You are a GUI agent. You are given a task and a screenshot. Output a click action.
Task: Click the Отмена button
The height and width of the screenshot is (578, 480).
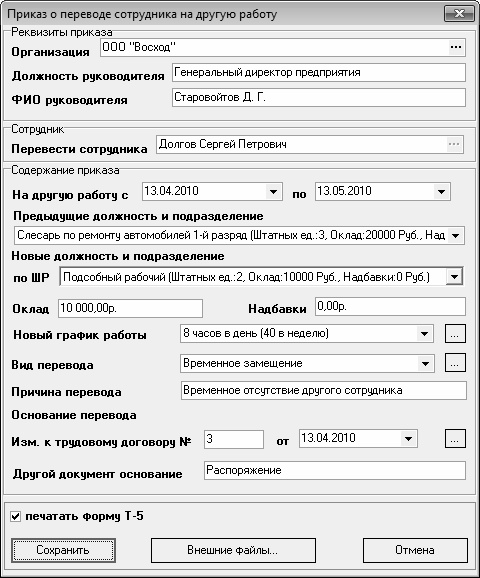[415, 550]
